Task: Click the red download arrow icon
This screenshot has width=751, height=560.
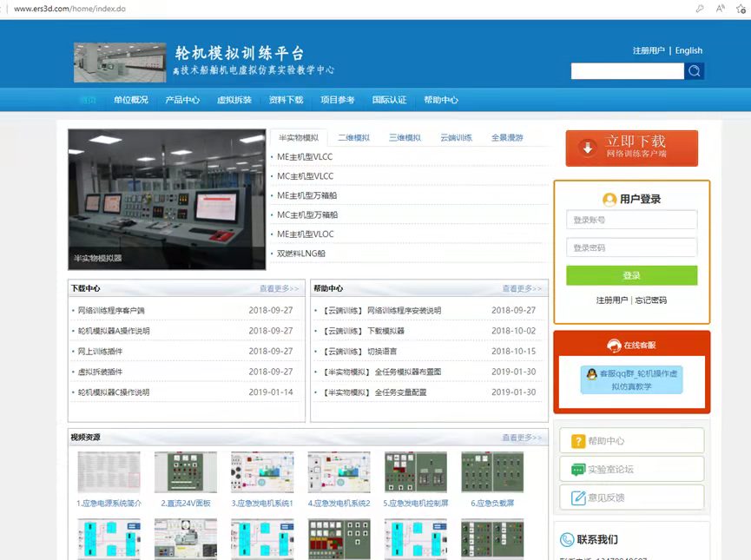Action: pyautogui.click(x=588, y=148)
